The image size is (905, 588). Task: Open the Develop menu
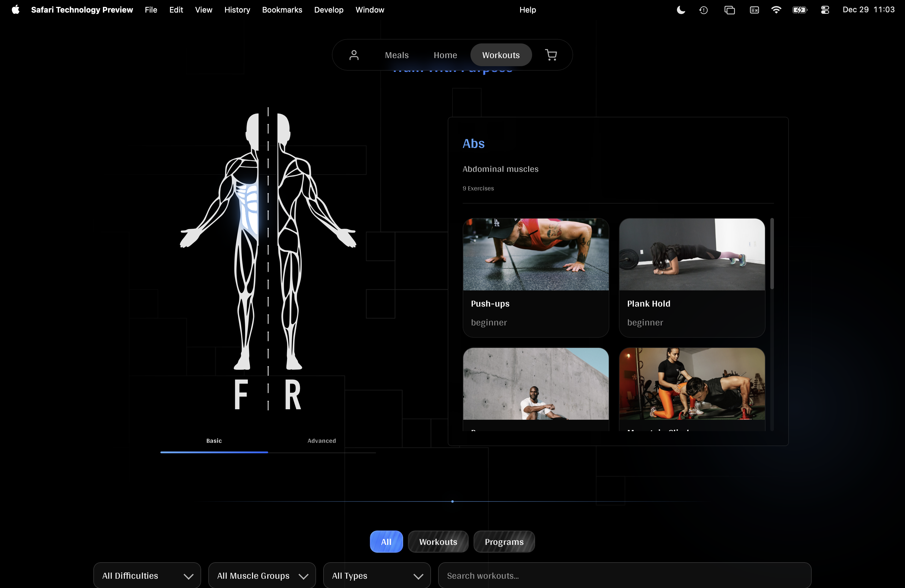pos(329,10)
